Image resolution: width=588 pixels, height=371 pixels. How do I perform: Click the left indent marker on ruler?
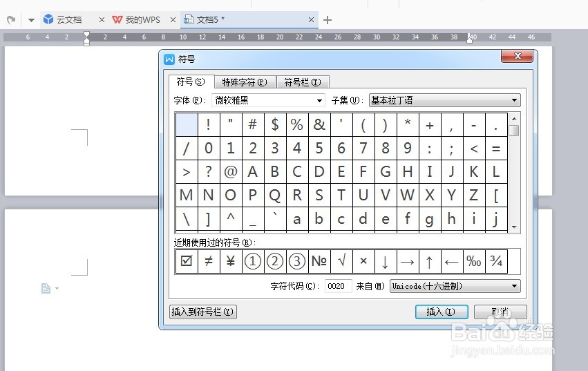86,38
